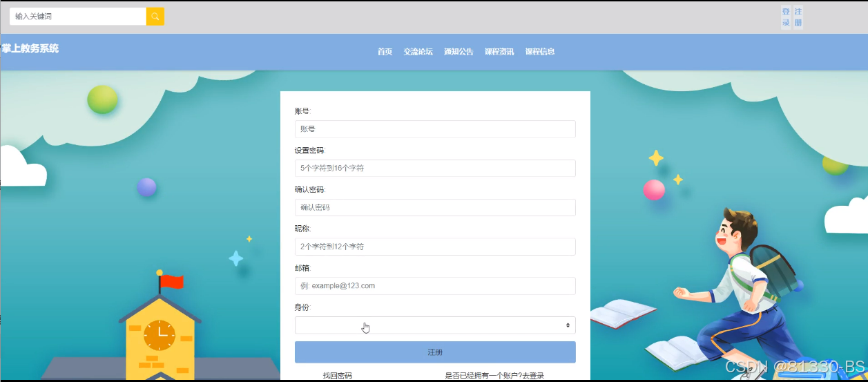The height and width of the screenshot is (382, 868).
Task: Click 是否已经拥有一个账户?去登录 link
Action: click(494, 376)
